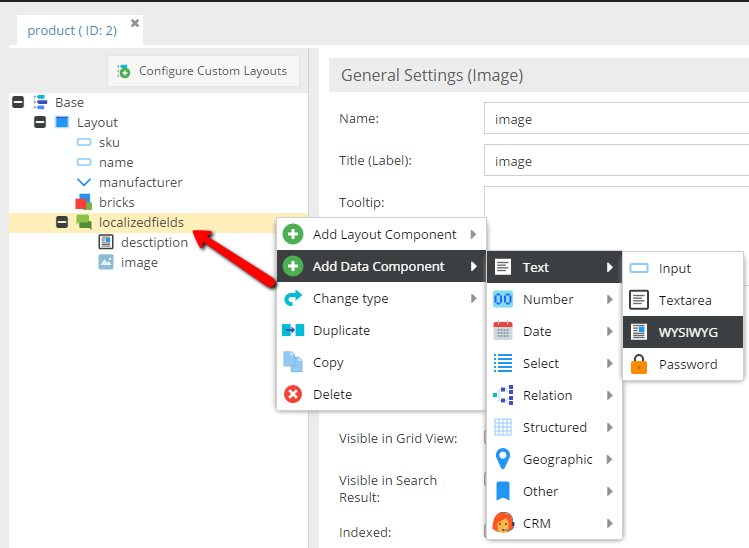This screenshot has width=749, height=548.
Task: Click the Duplicate icon in context menu
Action: [293, 331]
